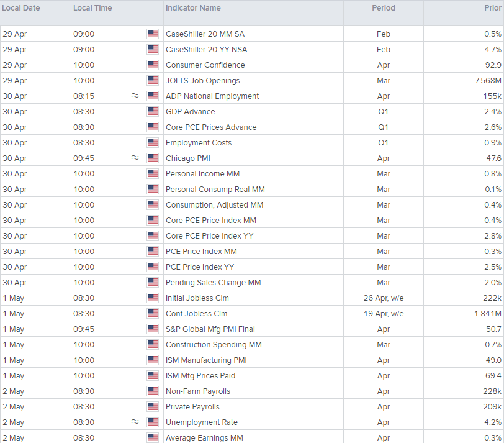Click the US flag beside JOLTS Job Openings
This screenshot has height=443, width=504.
(x=153, y=80)
